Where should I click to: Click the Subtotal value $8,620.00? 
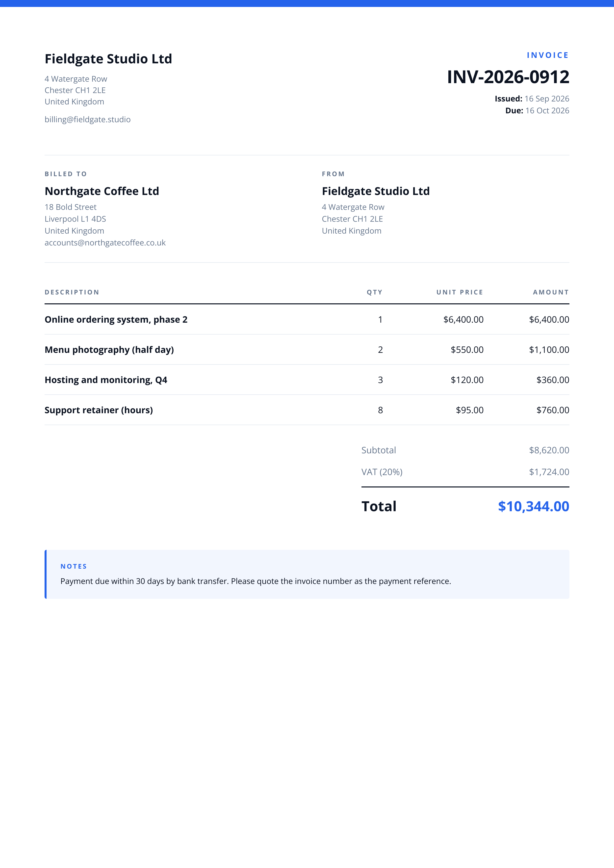[549, 450]
